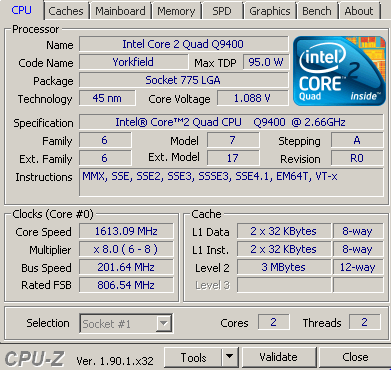This screenshot has width=391, height=370.
Task: Click the Multiplier value x 8.0 (6 - 8)
Action: 126,249
